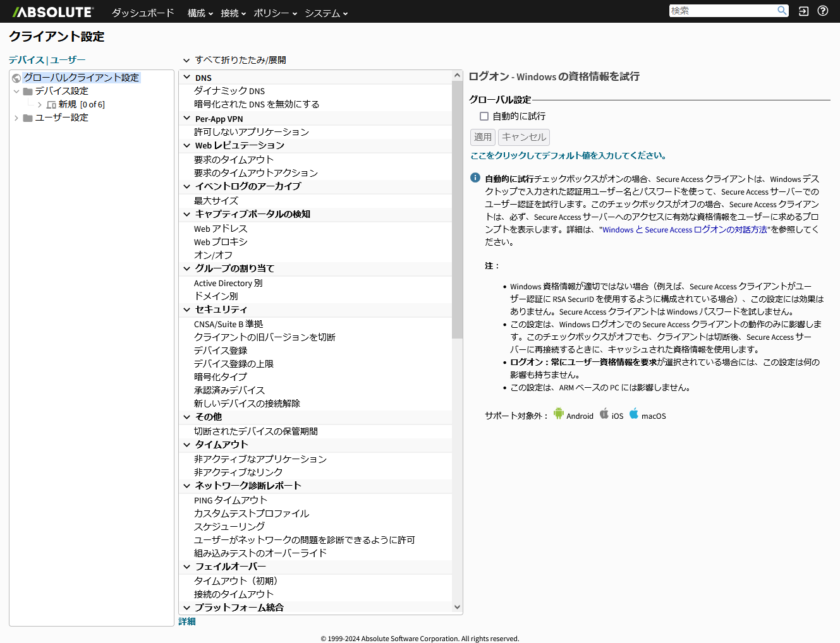Select 接続のタイムアウト setting
Viewport: 840px width, 643px height.
pos(234,594)
